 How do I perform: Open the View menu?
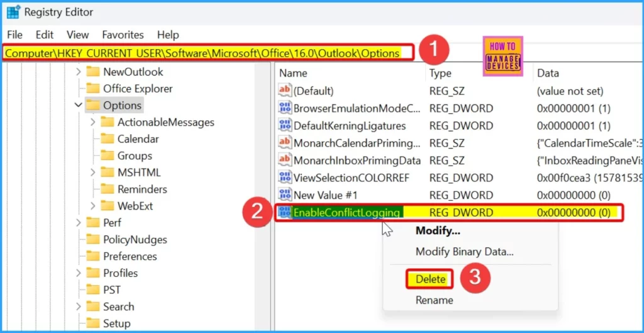coord(77,35)
